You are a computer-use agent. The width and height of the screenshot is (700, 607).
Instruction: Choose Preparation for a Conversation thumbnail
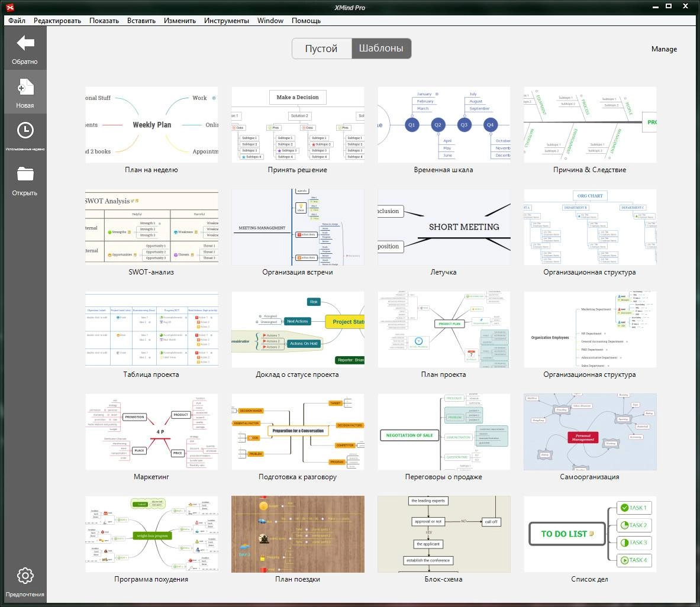298,432
